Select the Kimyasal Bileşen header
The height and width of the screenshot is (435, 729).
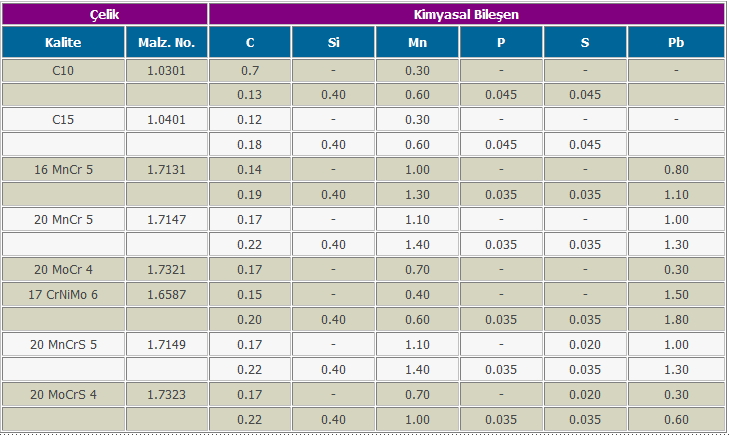click(466, 14)
